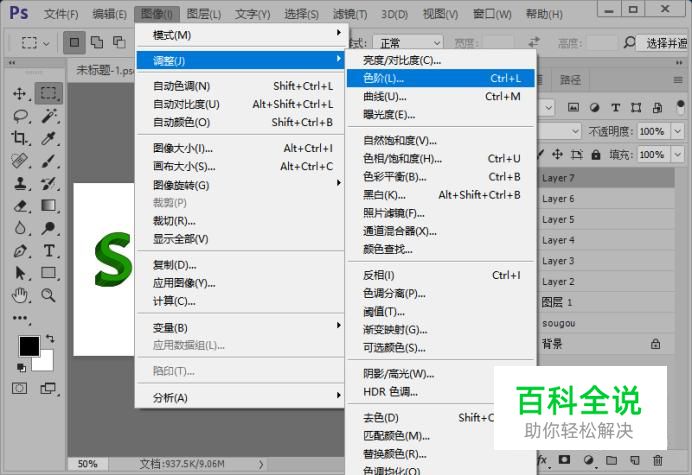The height and width of the screenshot is (475, 692).
Task: Select the Clone Stamp tool
Action: 19,183
